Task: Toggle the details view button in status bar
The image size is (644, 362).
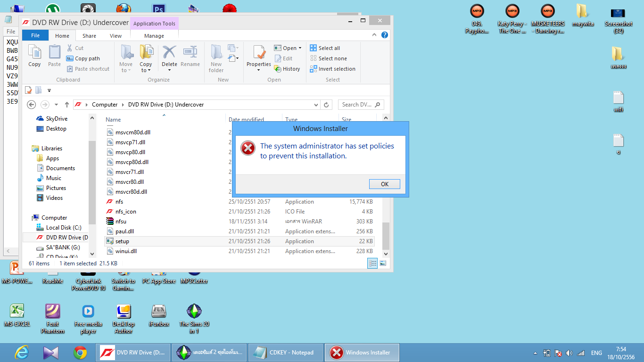Action: pos(373,263)
